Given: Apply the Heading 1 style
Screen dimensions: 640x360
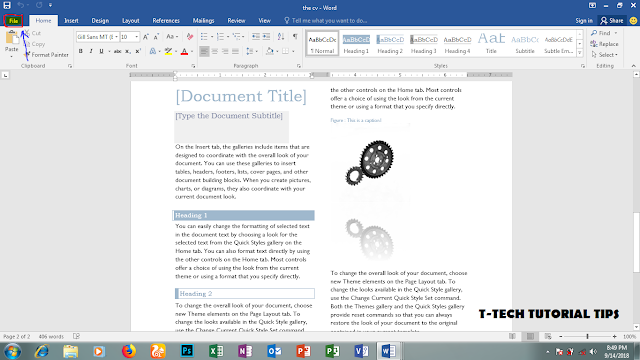Looking at the screenshot, I should pyautogui.click(x=356, y=43).
